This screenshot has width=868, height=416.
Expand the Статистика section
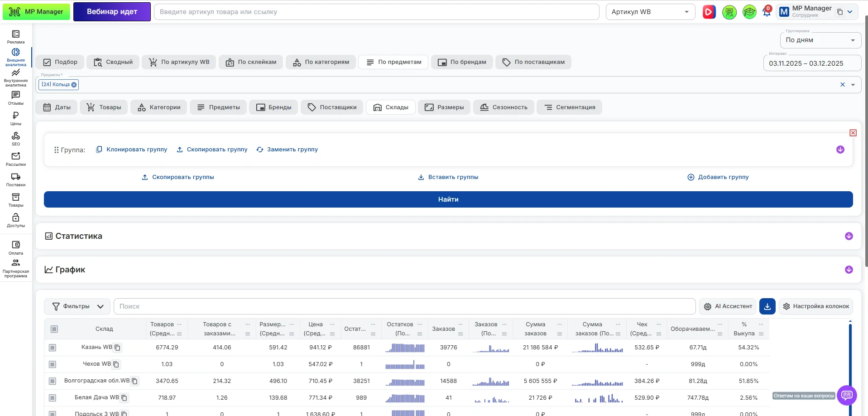849,236
